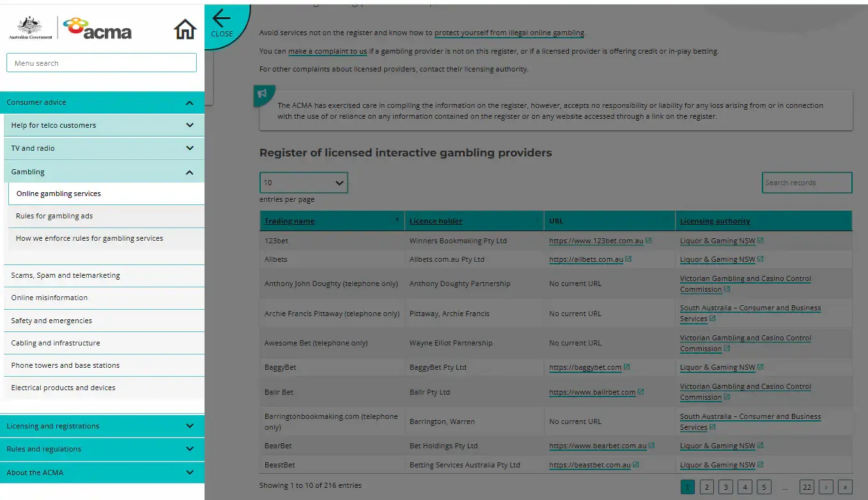Open https://www.ballrbet.com link
The width and height of the screenshot is (868, 500).
(x=592, y=392)
